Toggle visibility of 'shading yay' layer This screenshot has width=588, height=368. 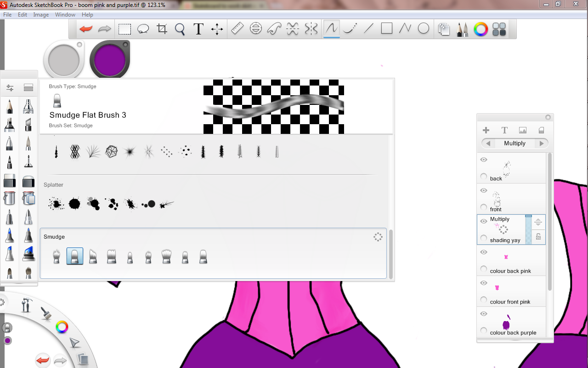[x=484, y=221]
